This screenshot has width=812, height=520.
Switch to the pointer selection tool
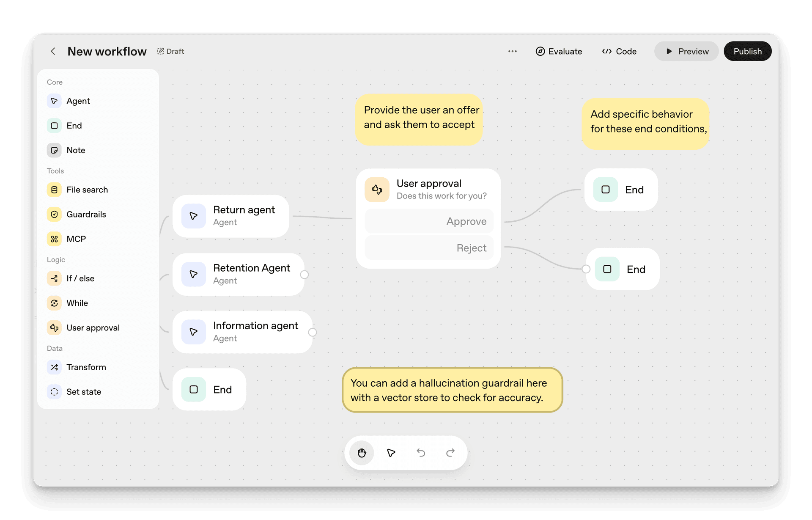(x=391, y=452)
